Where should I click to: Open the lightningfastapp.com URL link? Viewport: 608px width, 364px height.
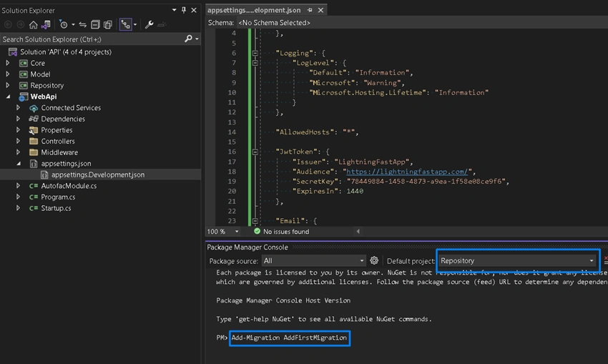(407, 172)
